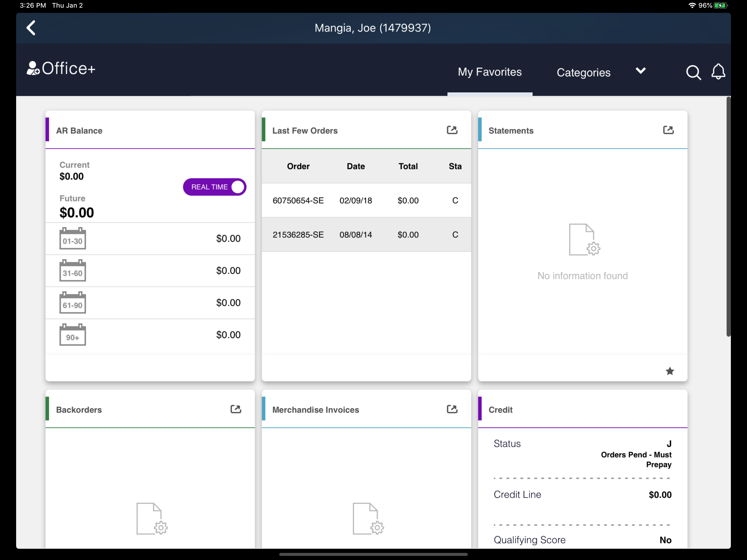The height and width of the screenshot is (560, 747).
Task: Open Last Few Orders in full view
Action: (x=452, y=130)
